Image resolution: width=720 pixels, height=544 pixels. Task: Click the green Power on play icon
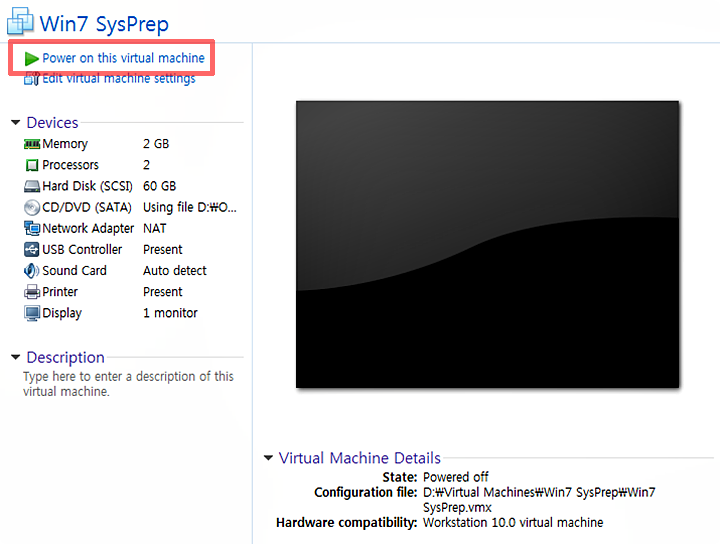pyautogui.click(x=32, y=59)
